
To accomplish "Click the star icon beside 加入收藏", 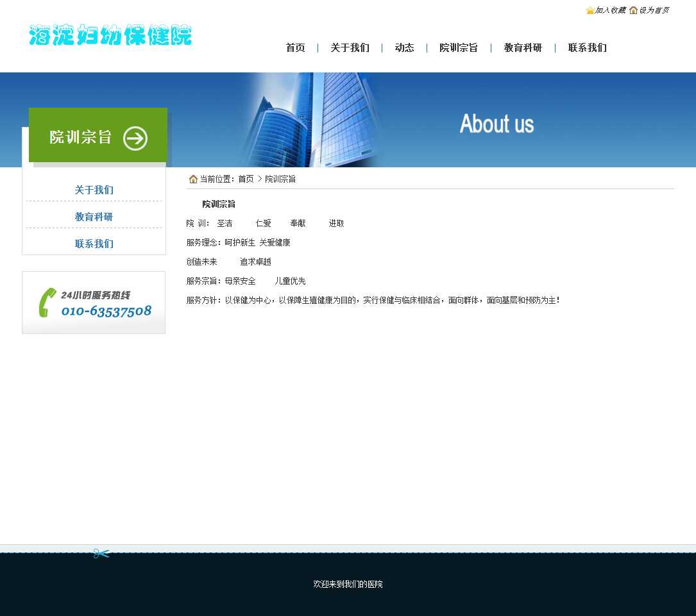I will point(590,10).
